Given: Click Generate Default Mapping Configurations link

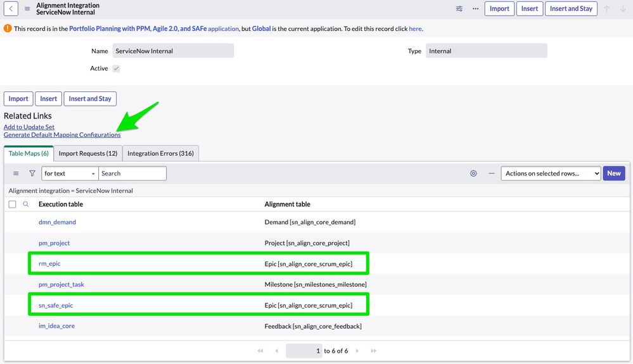Looking at the screenshot, I should click(x=62, y=135).
